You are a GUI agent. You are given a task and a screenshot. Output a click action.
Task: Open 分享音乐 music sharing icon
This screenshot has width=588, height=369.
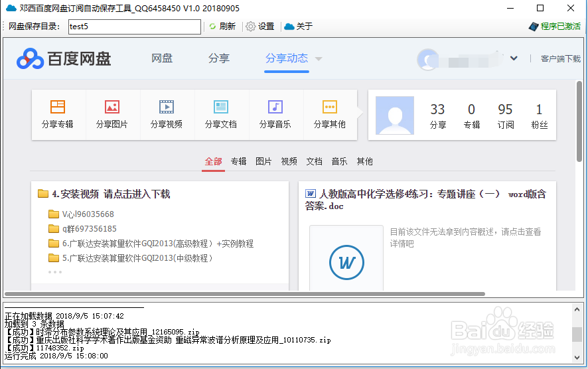click(x=275, y=107)
